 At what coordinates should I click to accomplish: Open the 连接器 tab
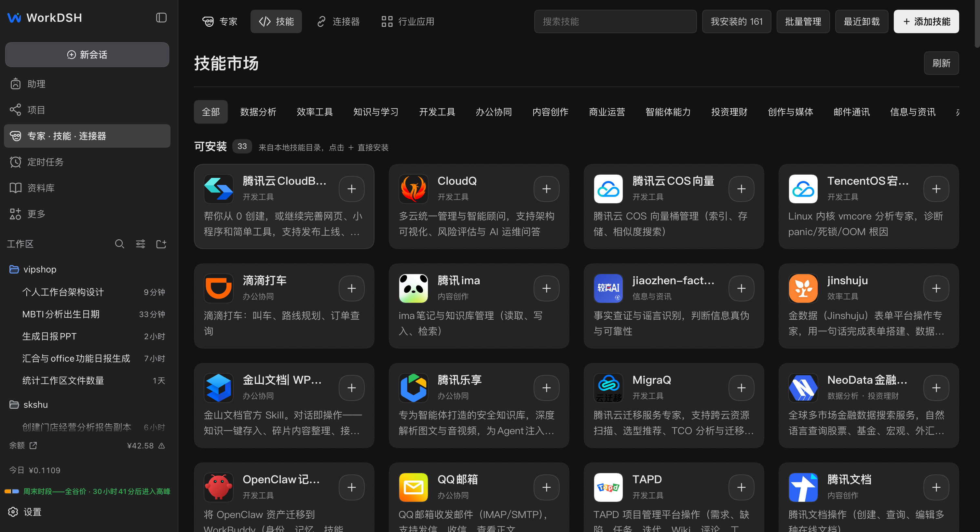click(x=338, y=21)
